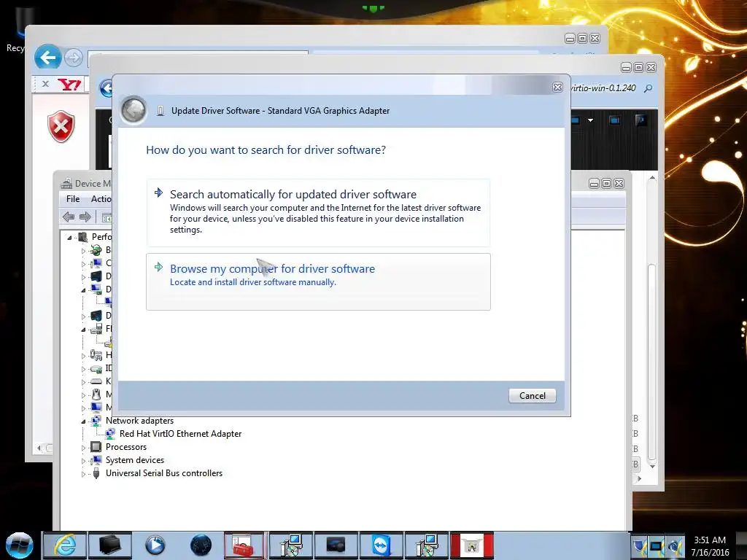This screenshot has height=560, width=747.
Task: Open Windows Media Player from the taskbar
Action: (x=155, y=545)
